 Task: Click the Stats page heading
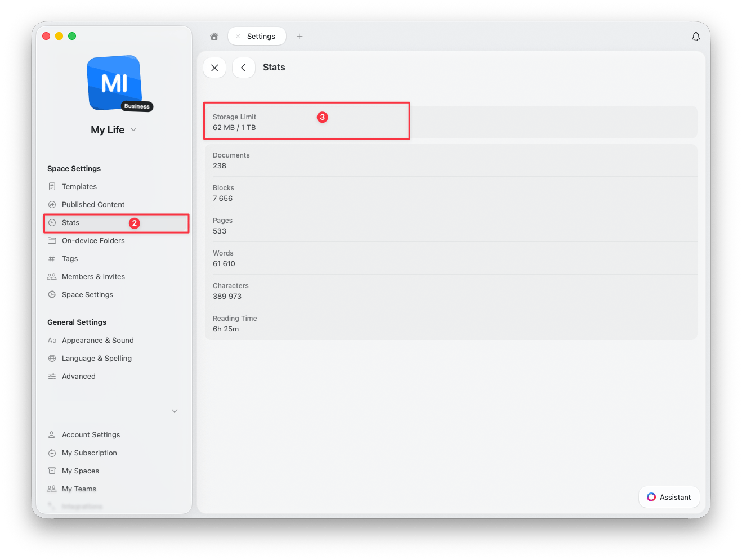tap(274, 68)
